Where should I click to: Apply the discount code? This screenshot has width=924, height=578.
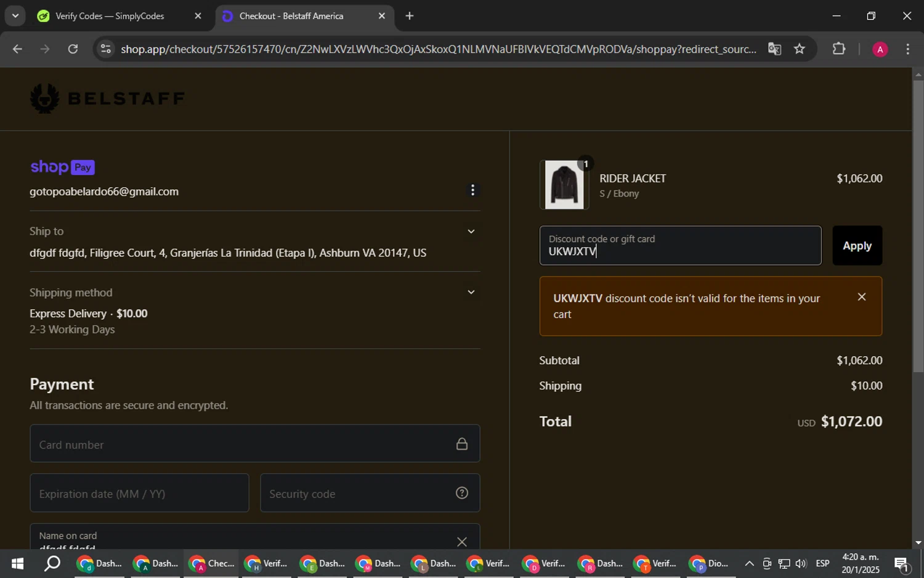tap(857, 245)
